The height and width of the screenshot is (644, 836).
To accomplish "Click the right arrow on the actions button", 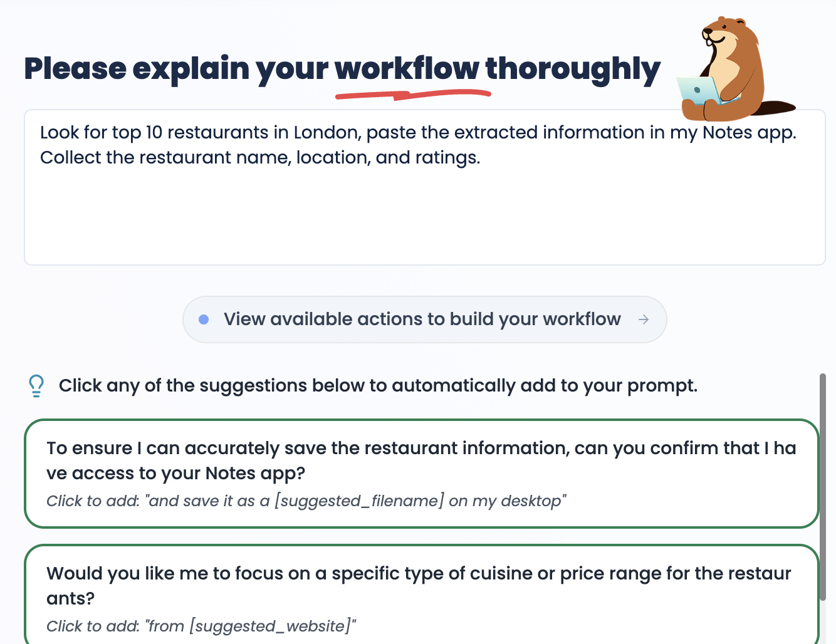I will [x=644, y=319].
